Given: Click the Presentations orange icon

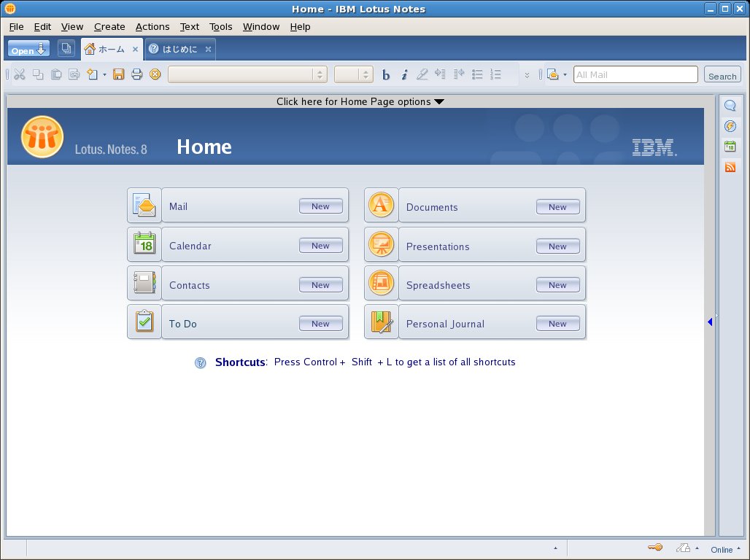Looking at the screenshot, I should (382, 244).
